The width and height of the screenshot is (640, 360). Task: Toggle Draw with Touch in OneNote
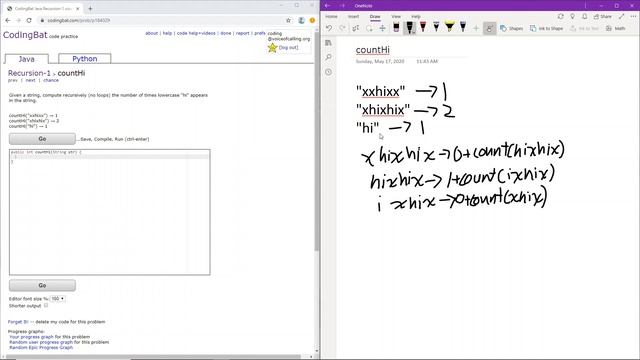[489, 28]
